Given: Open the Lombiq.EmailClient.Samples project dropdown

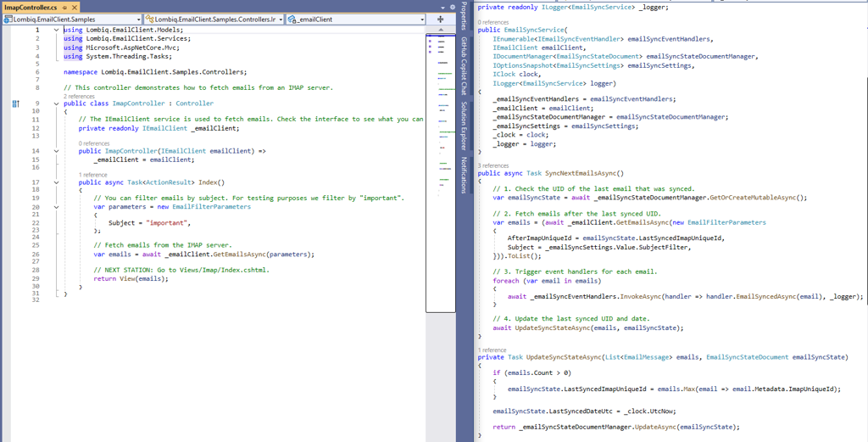Looking at the screenshot, I should (x=72, y=19).
